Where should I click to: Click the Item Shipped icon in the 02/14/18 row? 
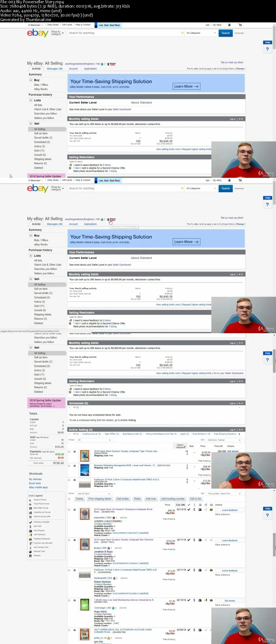click(200, 509)
